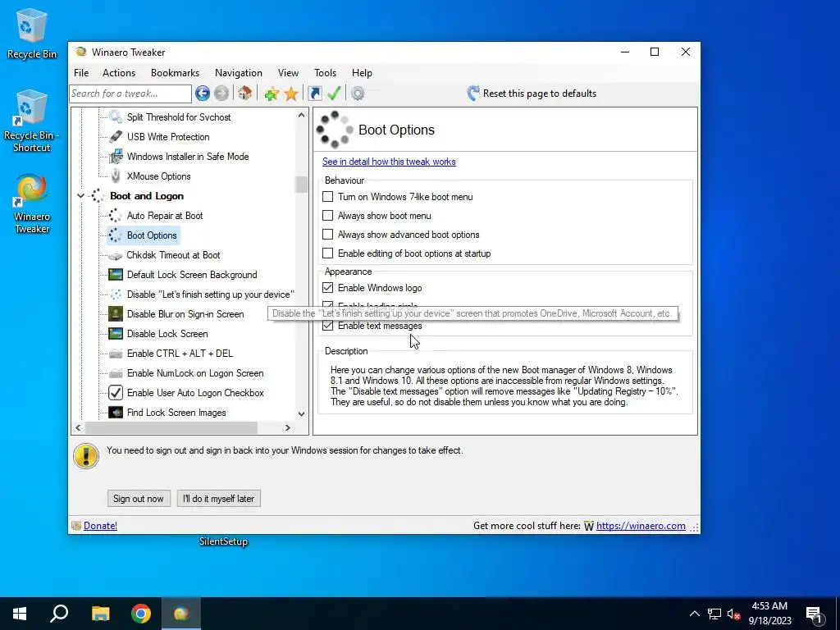
Task: Check Enable editing of boot options at startup
Action: coord(328,253)
